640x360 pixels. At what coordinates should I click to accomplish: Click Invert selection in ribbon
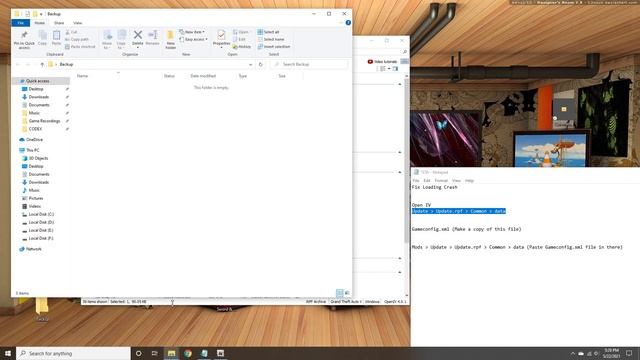[x=274, y=47]
